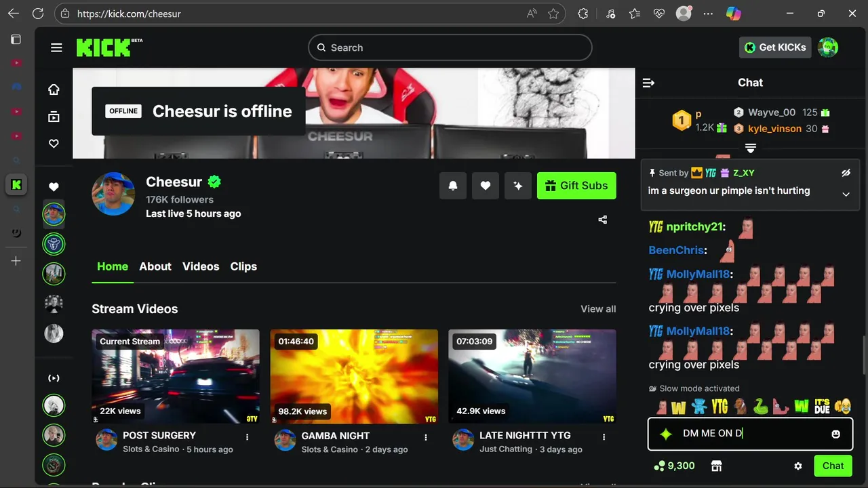Send message with the Chat button
Image resolution: width=868 pixels, height=488 pixels.
[833, 466]
